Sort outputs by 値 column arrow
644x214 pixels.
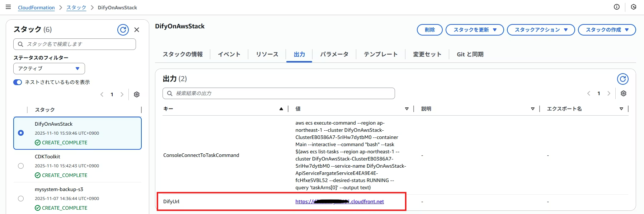coord(407,109)
